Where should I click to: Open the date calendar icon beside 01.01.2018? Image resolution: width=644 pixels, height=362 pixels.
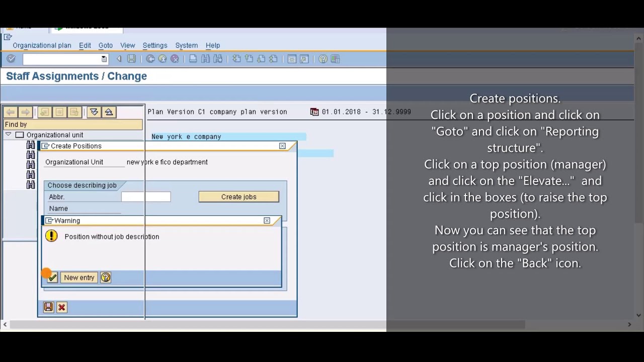[x=314, y=112]
